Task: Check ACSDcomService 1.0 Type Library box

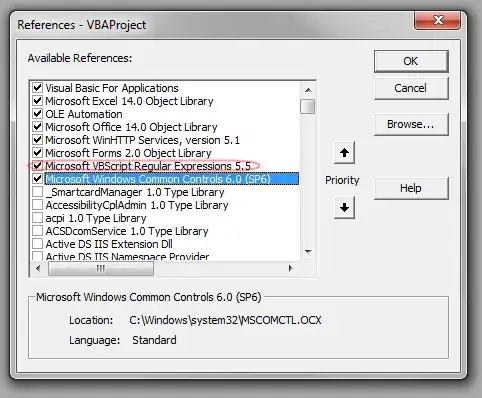Action: pos(37,231)
